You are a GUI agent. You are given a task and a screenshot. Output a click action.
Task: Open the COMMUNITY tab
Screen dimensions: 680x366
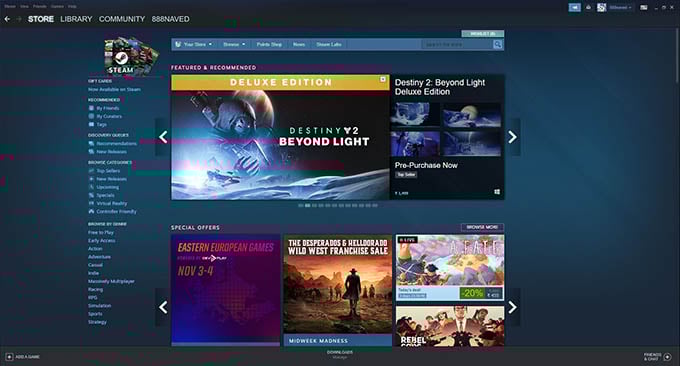point(122,19)
